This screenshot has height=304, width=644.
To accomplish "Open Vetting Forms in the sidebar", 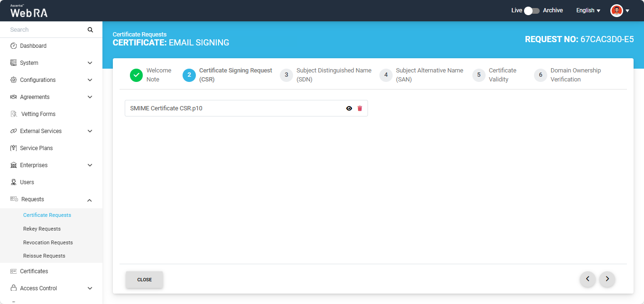I will [38, 114].
